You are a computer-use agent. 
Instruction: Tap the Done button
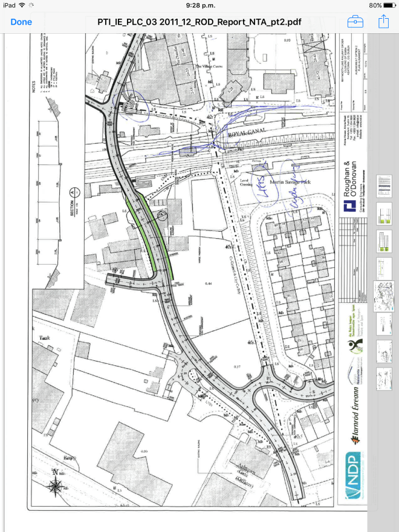[x=21, y=22]
